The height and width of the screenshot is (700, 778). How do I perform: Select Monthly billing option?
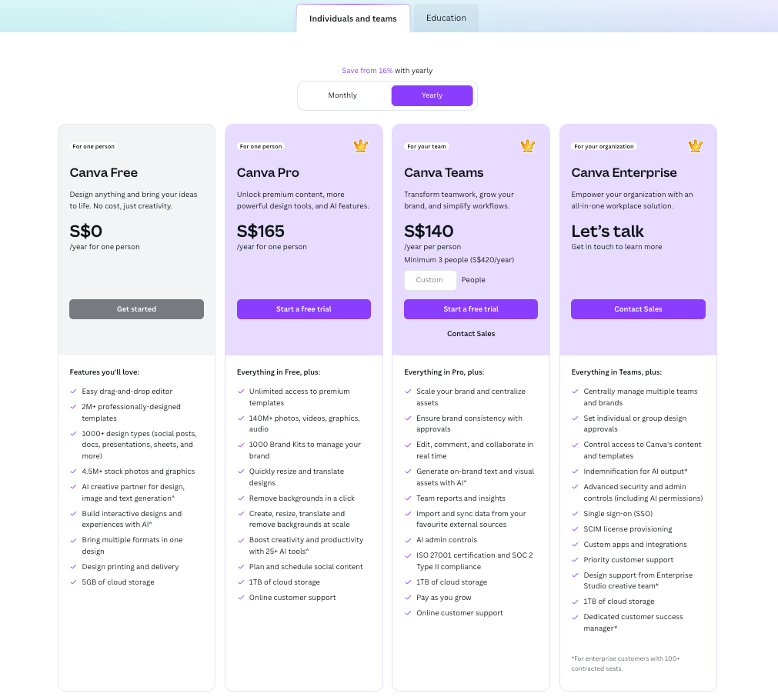(342, 95)
